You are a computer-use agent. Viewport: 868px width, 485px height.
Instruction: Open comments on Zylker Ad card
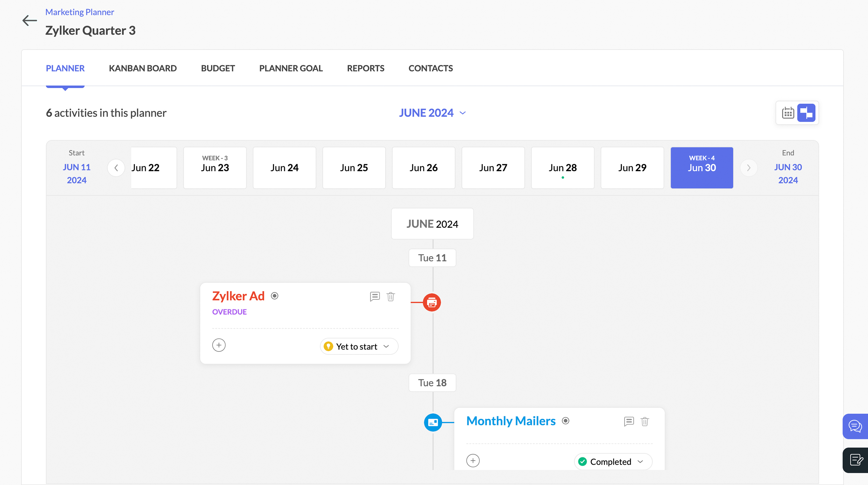click(x=375, y=297)
